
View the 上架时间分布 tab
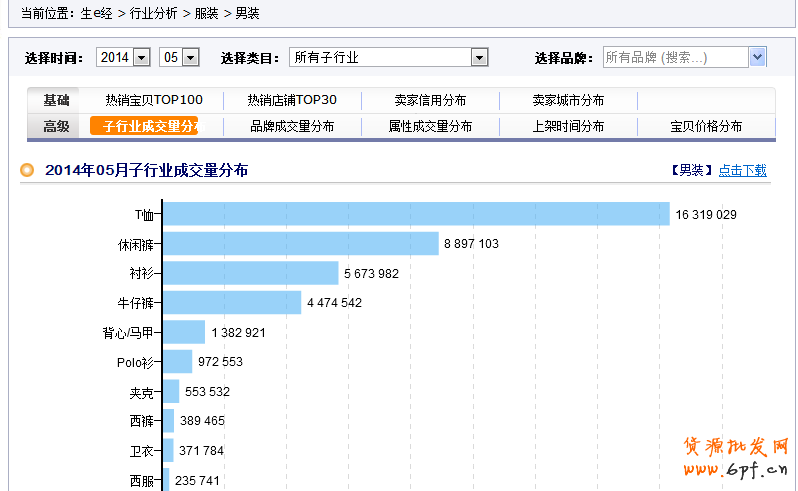pyautogui.click(x=568, y=126)
